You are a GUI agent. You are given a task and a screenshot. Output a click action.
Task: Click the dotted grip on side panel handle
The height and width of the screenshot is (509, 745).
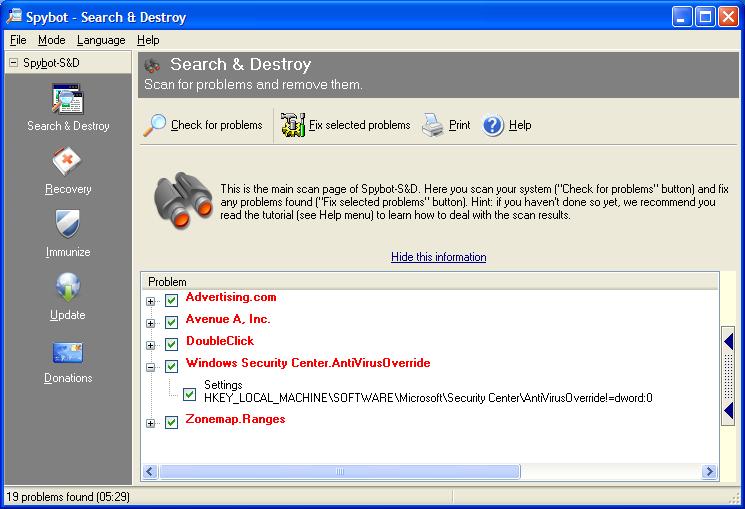728,376
